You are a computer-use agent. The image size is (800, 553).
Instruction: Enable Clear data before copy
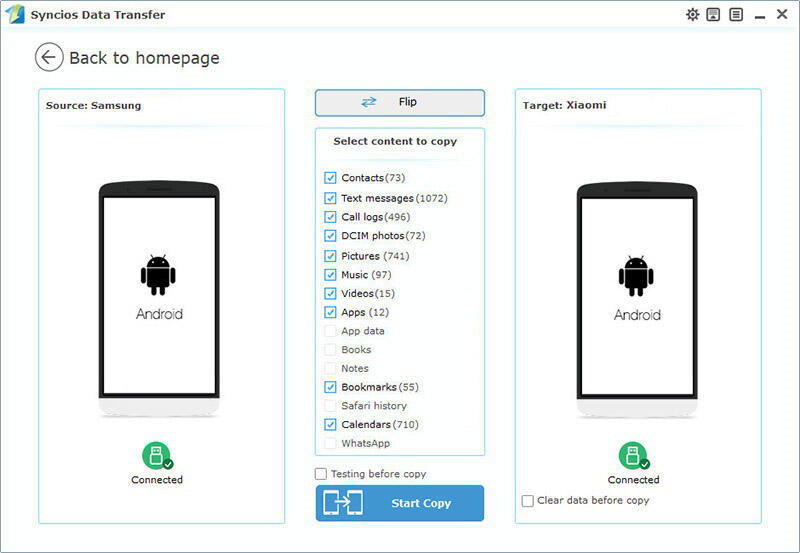528,501
